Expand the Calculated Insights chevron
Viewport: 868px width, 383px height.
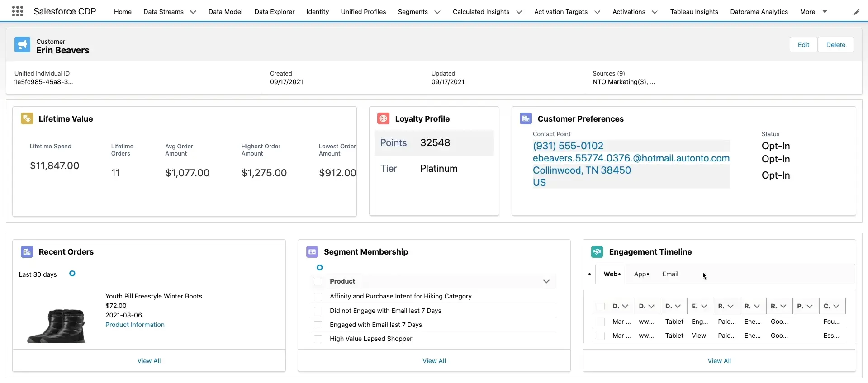[x=519, y=12]
